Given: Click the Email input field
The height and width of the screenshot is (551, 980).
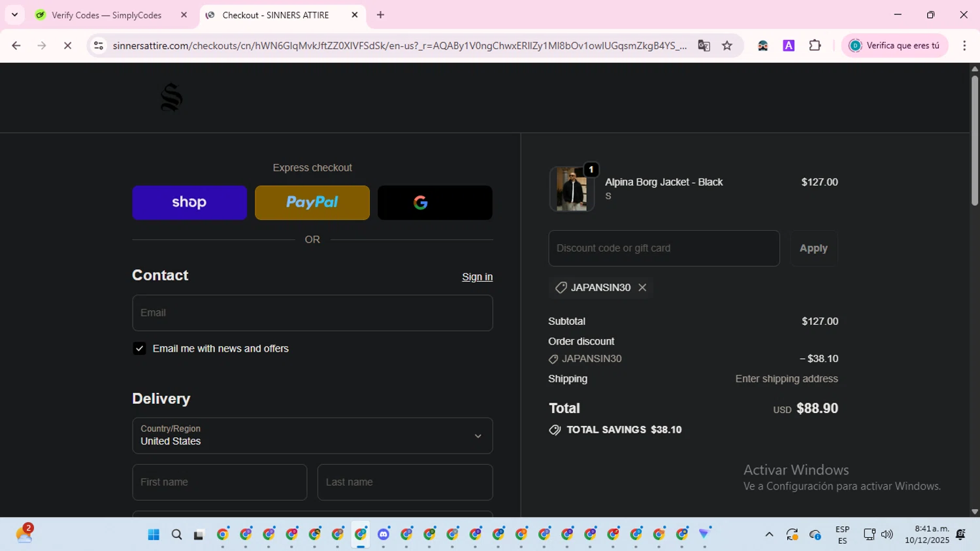Looking at the screenshot, I should pyautogui.click(x=312, y=313).
